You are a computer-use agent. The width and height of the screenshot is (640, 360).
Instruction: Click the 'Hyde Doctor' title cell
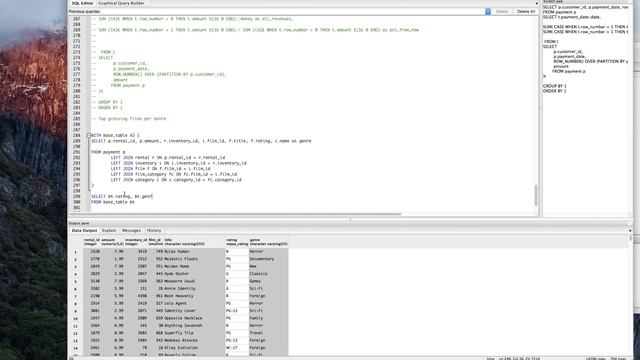click(194, 274)
